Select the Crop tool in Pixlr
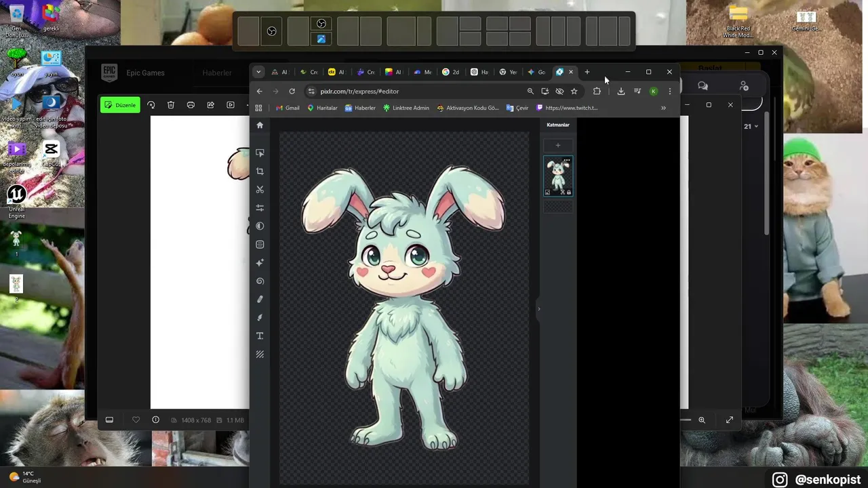 point(260,171)
